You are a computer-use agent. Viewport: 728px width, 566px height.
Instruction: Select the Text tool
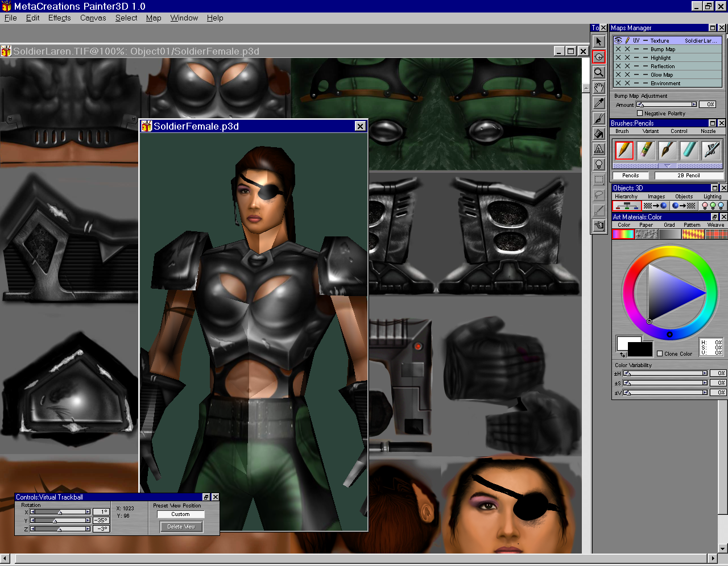(x=599, y=149)
